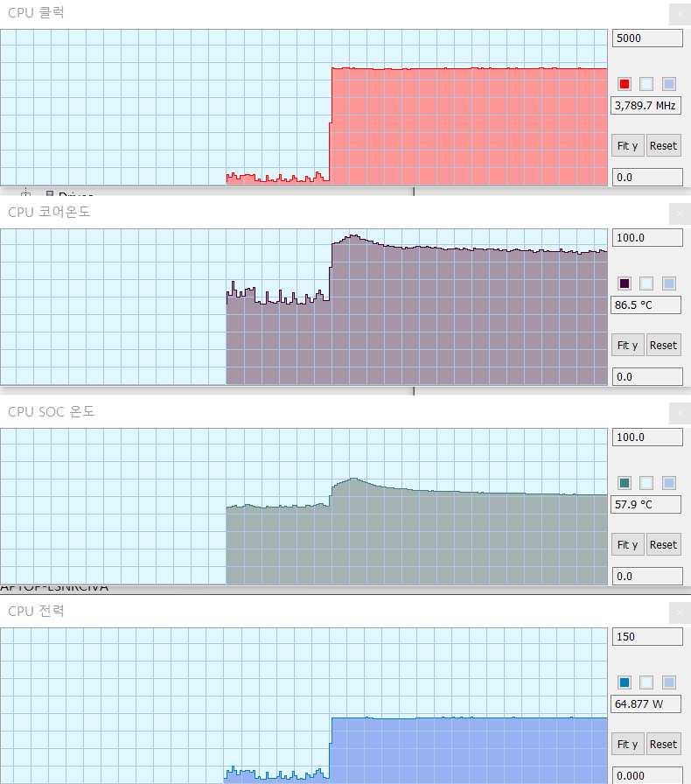Click Fit y in CPU 클럭 graph
691x784 pixels.
click(627, 145)
